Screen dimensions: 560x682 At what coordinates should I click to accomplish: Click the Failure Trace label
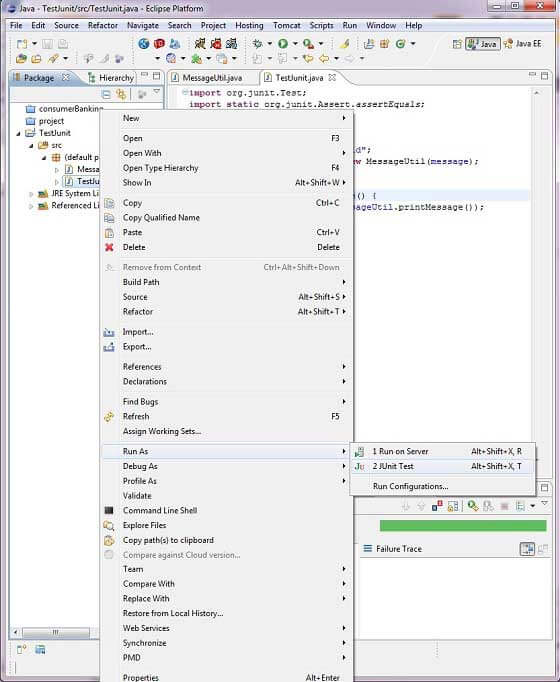pyautogui.click(x=399, y=549)
